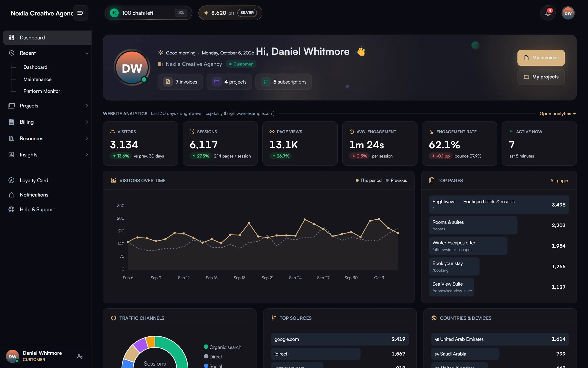Click the Resources books icon in sidebar

pos(11,138)
